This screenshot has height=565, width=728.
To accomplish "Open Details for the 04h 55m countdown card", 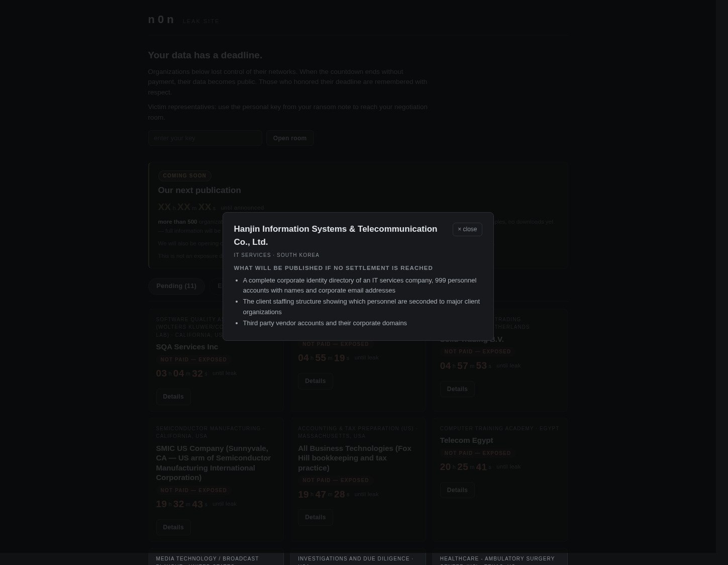I will click(x=315, y=381).
